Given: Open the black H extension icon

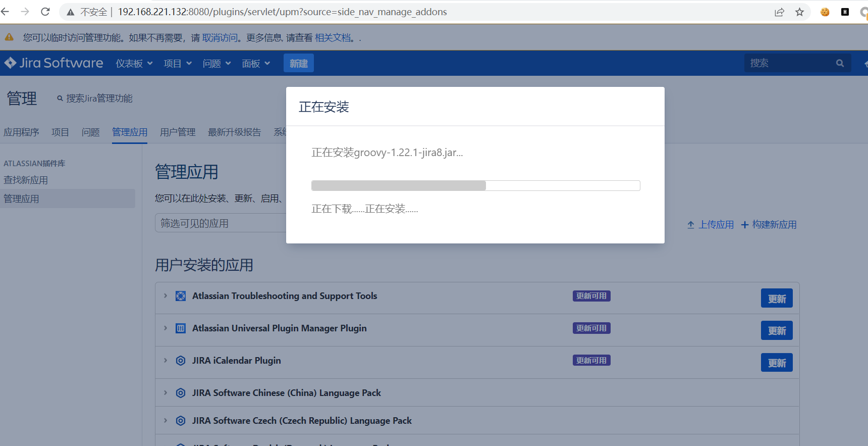Looking at the screenshot, I should (x=845, y=12).
